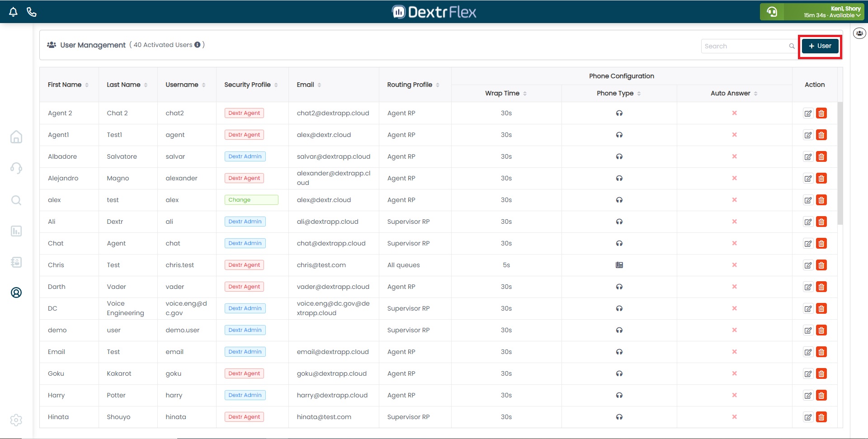This screenshot has width=868, height=439.
Task: Sort by First Name column
Action: point(87,85)
